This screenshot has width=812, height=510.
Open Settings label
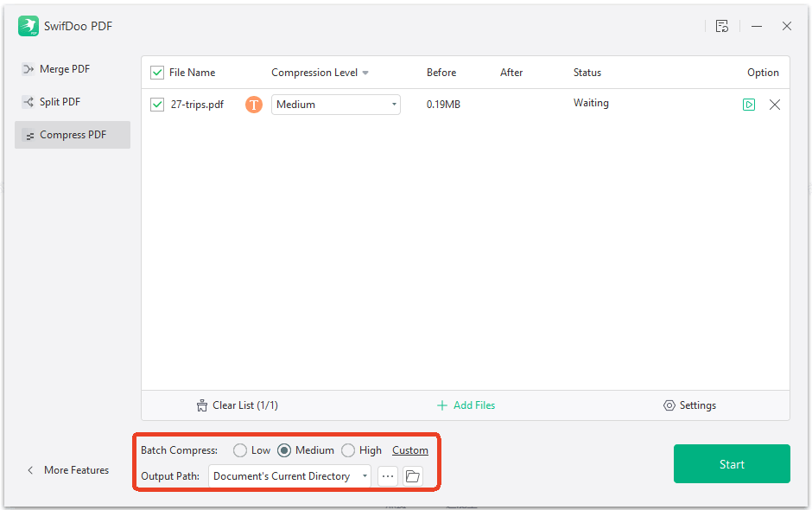pyautogui.click(x=698, y=405)
